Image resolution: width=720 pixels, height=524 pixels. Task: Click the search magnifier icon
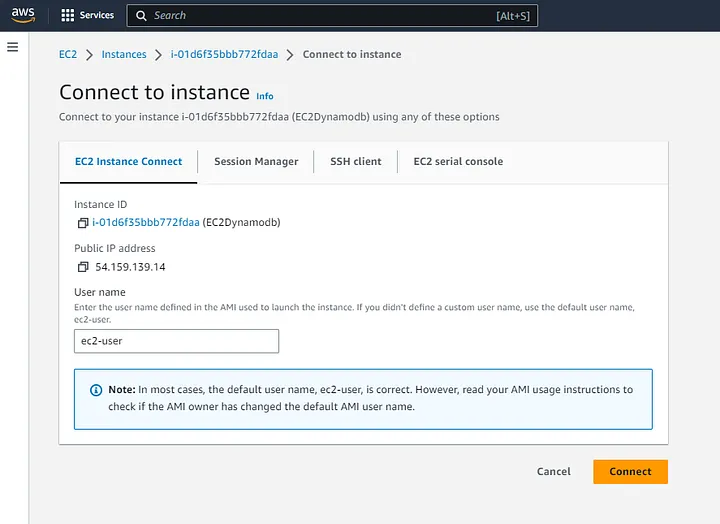click(x=141, y=16)
